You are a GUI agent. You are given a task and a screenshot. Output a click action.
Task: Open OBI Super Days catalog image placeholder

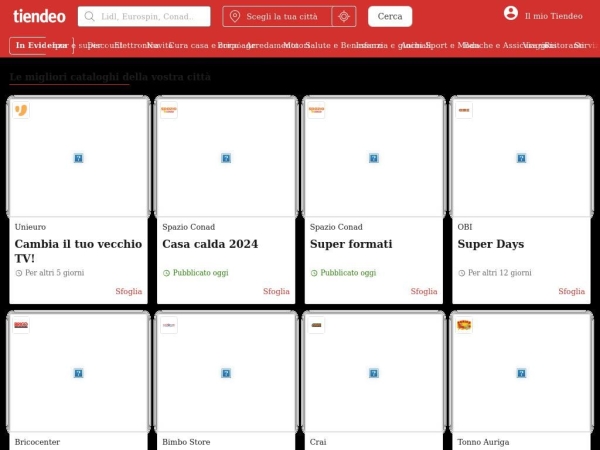tap(521, 158)
